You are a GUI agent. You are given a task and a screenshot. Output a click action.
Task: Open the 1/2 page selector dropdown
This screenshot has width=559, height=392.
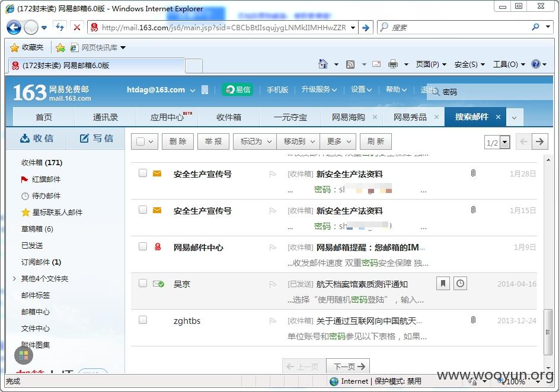(505, 143)
